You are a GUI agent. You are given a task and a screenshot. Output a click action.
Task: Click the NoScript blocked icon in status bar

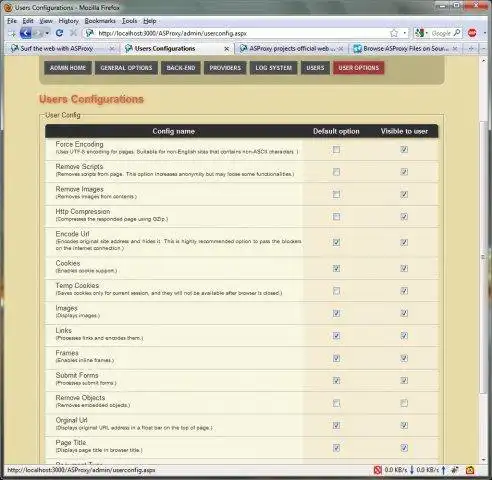pyautogui.click(x=377, y=470)
